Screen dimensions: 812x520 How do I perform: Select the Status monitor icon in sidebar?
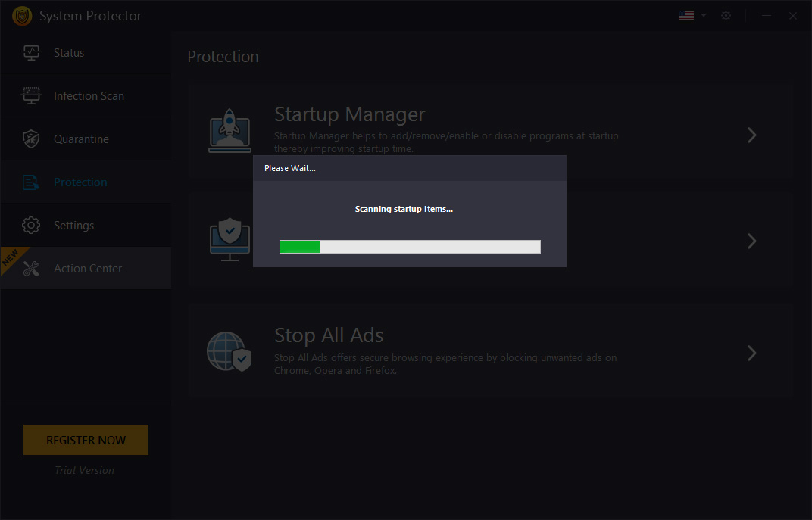[31, 52]
